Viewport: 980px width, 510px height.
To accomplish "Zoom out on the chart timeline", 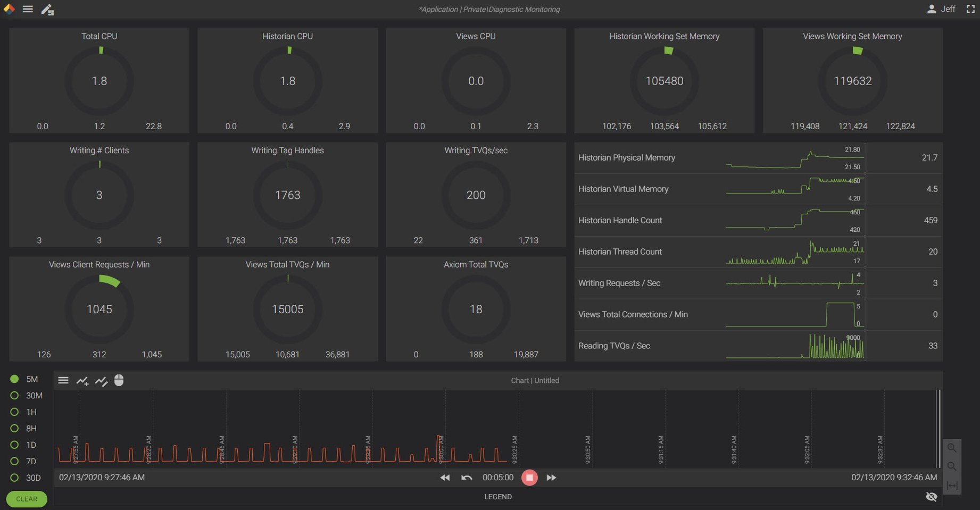I will pyautogui.click(x=952, y=466).
